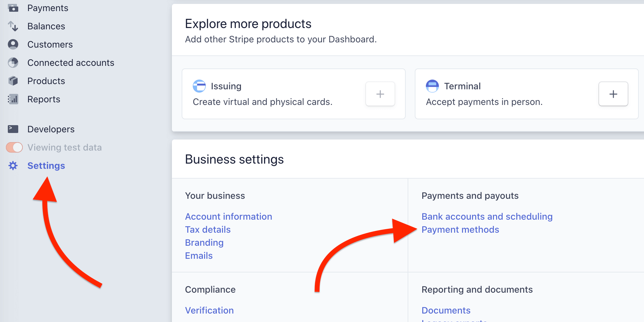Click the Customers person icon
This screenshot has width=644, height=322.
click(13, 44)
